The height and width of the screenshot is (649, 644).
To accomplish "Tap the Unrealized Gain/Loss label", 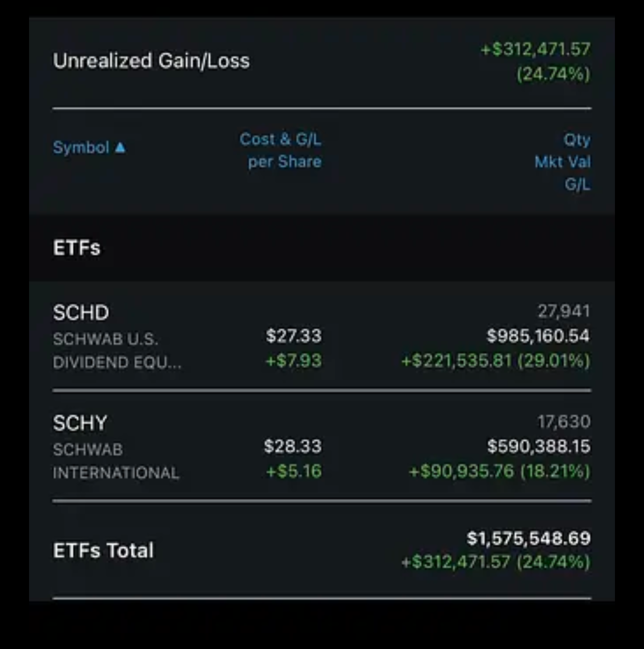I will (x=151, y=61).
